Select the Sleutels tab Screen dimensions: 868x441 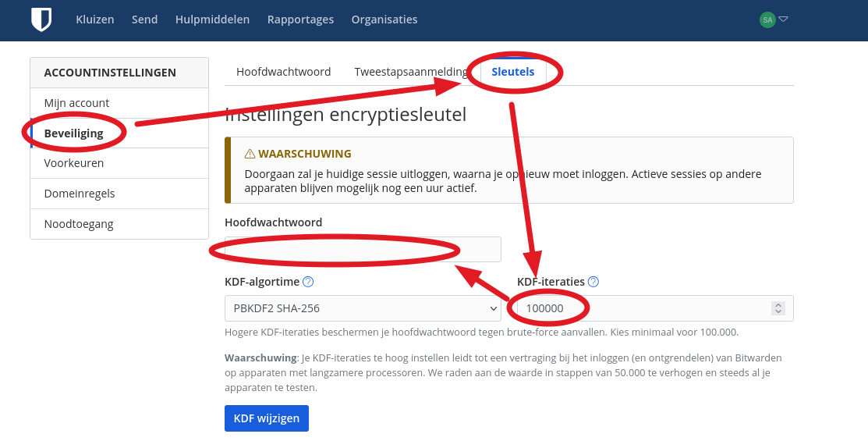[x=512, y=72]
